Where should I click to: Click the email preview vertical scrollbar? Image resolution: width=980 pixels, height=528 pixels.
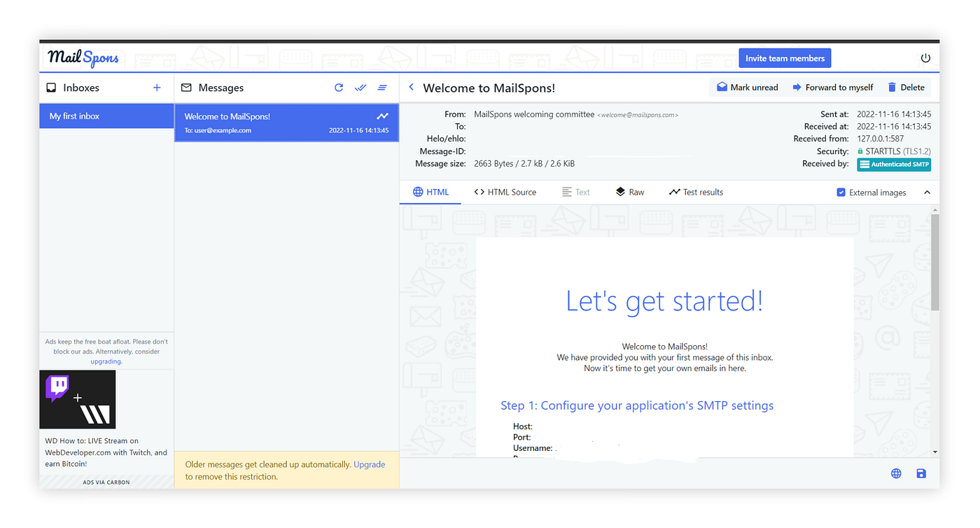pyautogui.click(x=935, y=263)
